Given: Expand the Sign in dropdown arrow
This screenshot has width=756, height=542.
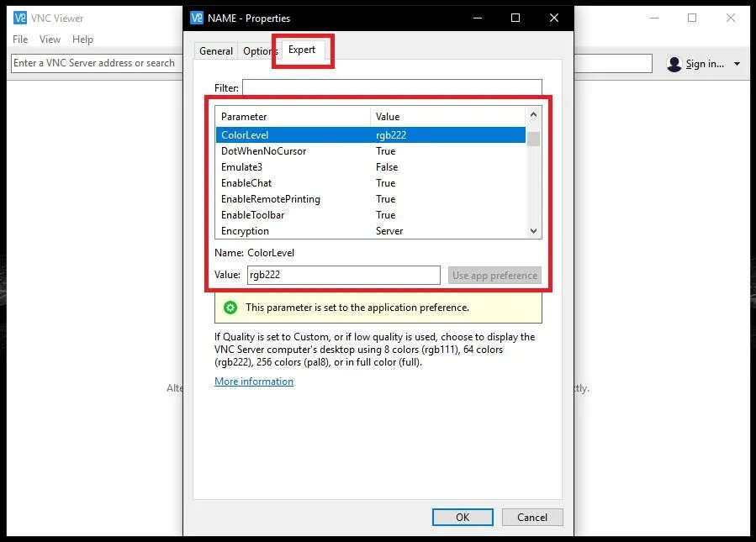Looking at the screenshot, I should [x=737, y=64].
